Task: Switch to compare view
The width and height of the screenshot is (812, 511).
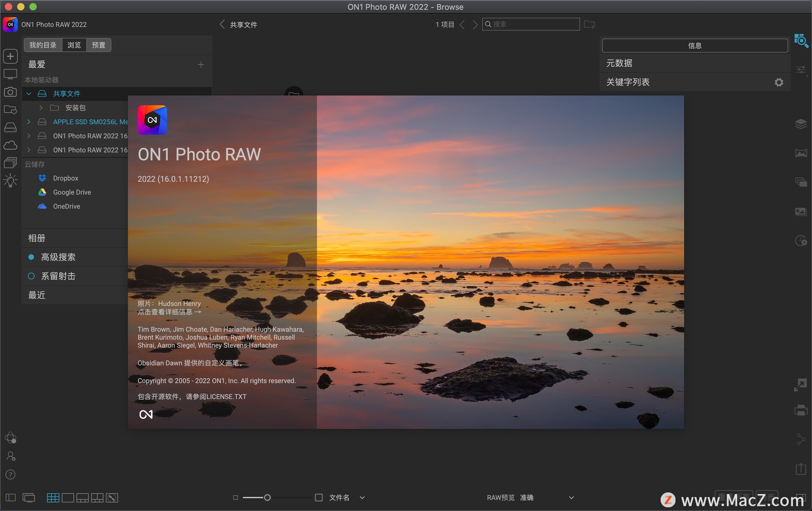Action: pyautogui.click(x=97, y=497)
